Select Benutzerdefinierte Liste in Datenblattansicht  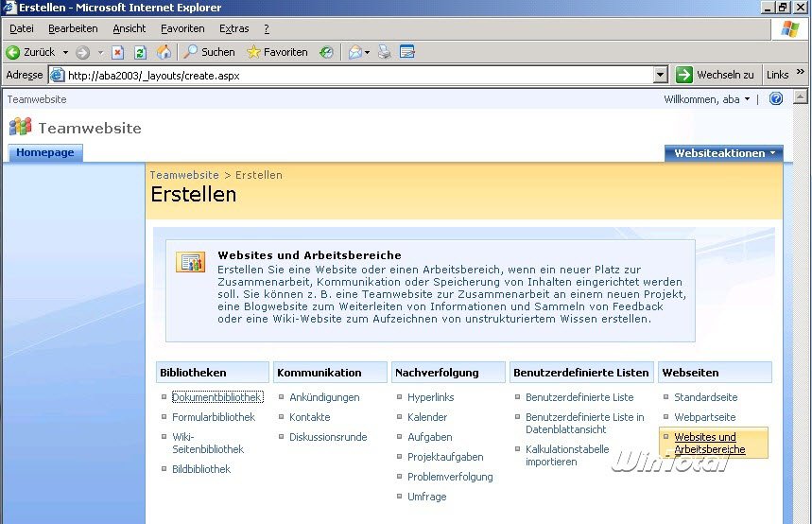coord(585,423)
